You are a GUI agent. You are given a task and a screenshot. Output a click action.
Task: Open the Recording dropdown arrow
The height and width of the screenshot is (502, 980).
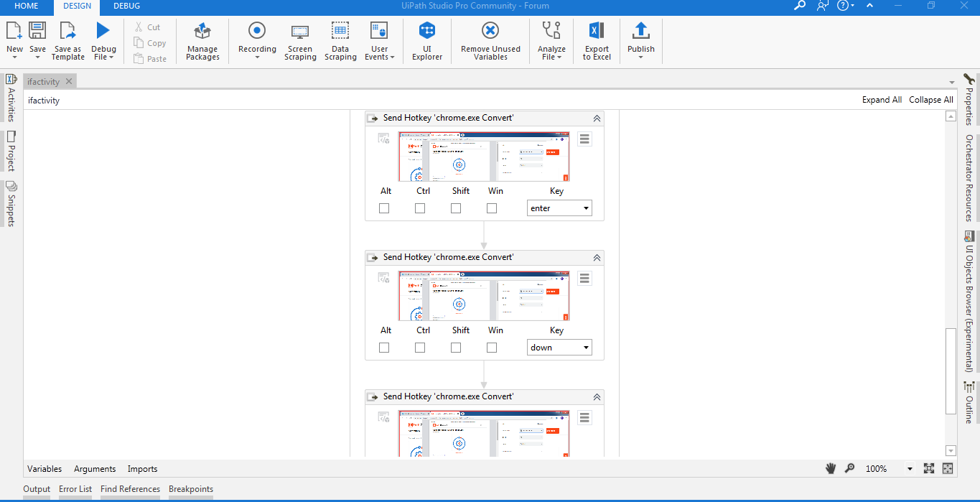click(x=257, y=57)
